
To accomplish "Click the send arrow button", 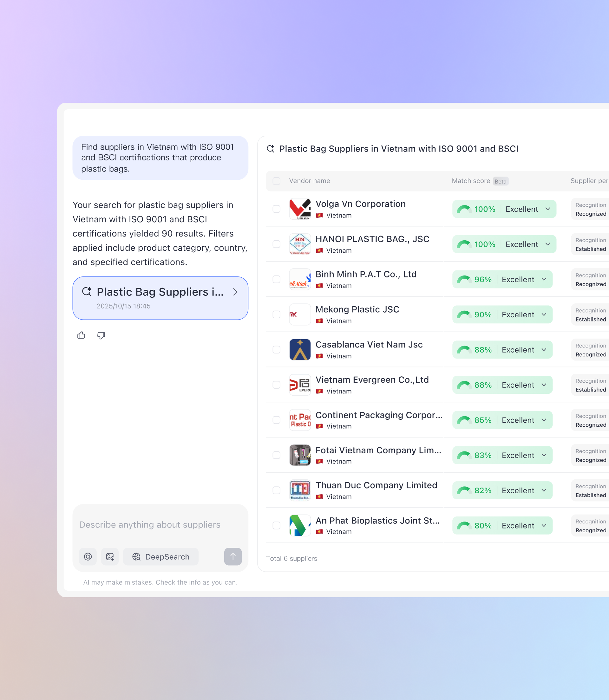I will coord(233,556).
